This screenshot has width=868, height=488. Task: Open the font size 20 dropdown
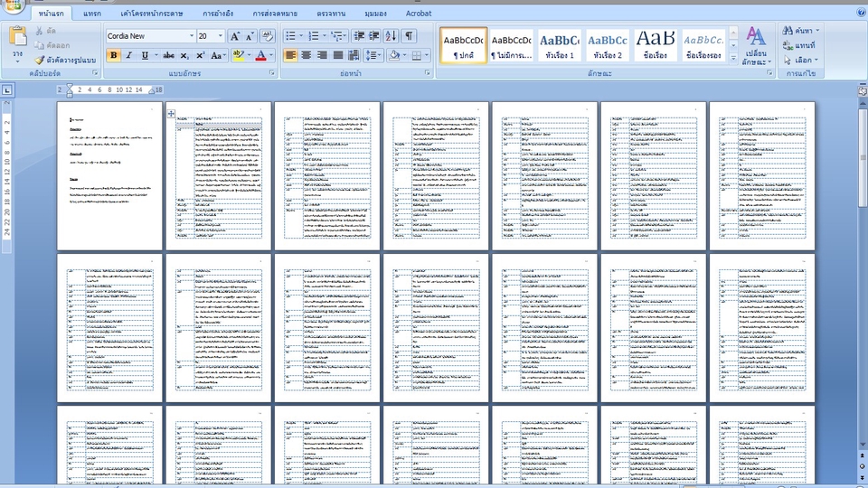221,36
